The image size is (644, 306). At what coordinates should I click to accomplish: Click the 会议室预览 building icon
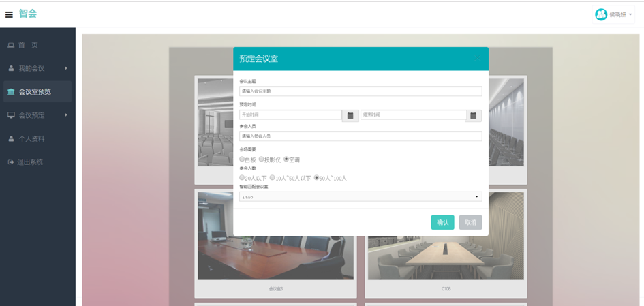pos(11,91)
